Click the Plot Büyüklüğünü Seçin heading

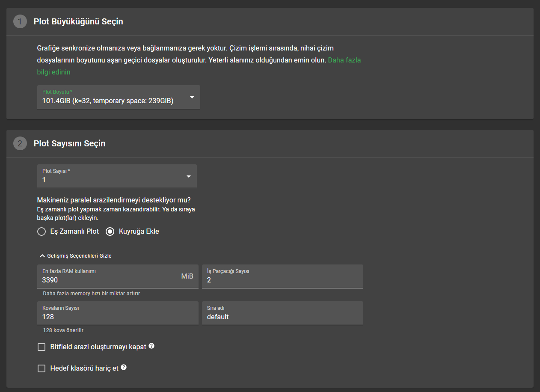(x=78, y=21)
